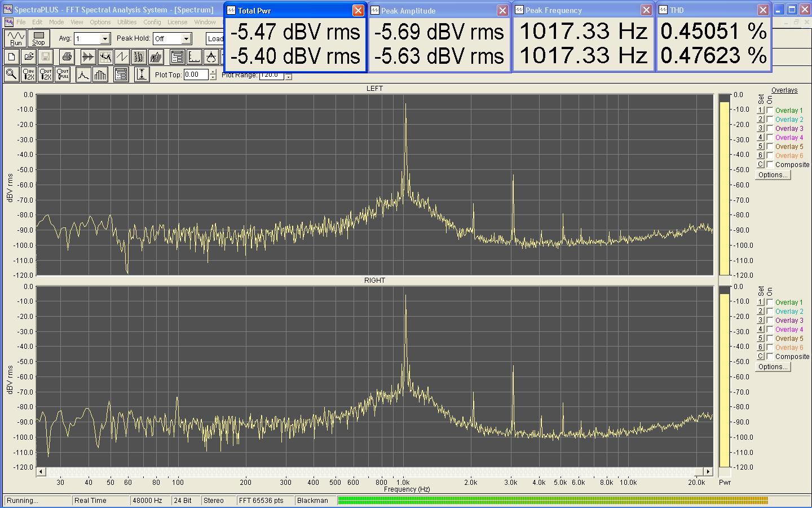Switch to the bar graph display icon
812x508 pixels.
(100, 75)
